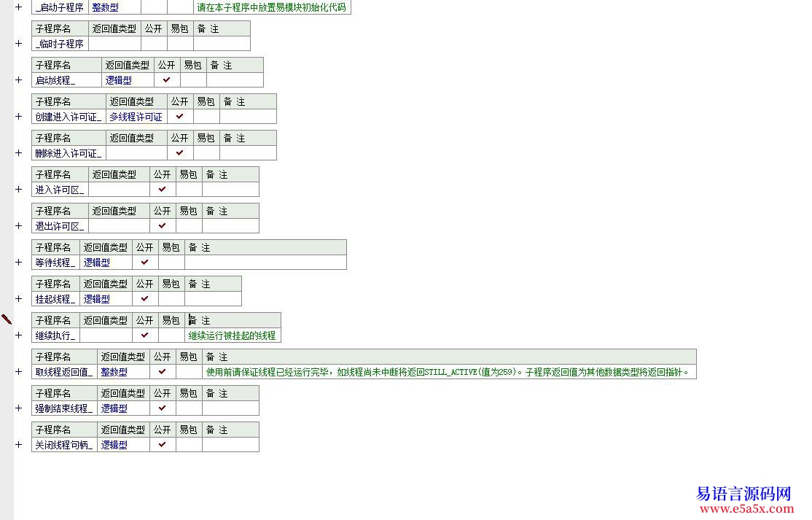This screenshot has width=812, height=520.
Task: Select 整数型 return type of 取线程返回值_
Action: 114,372
